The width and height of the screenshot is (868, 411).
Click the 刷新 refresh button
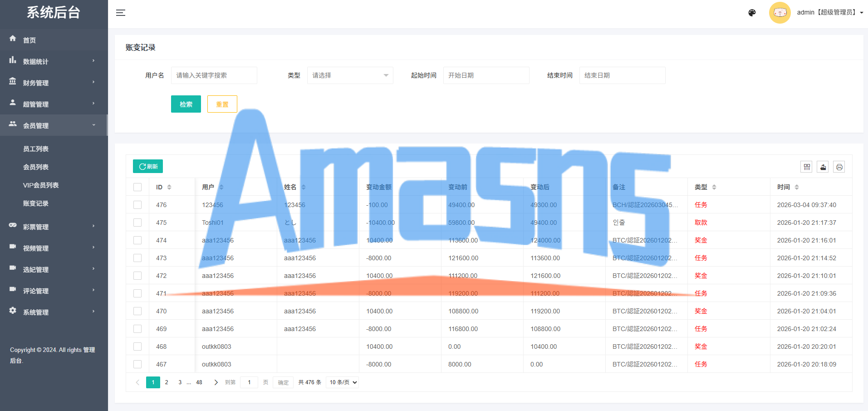(148, 166)
